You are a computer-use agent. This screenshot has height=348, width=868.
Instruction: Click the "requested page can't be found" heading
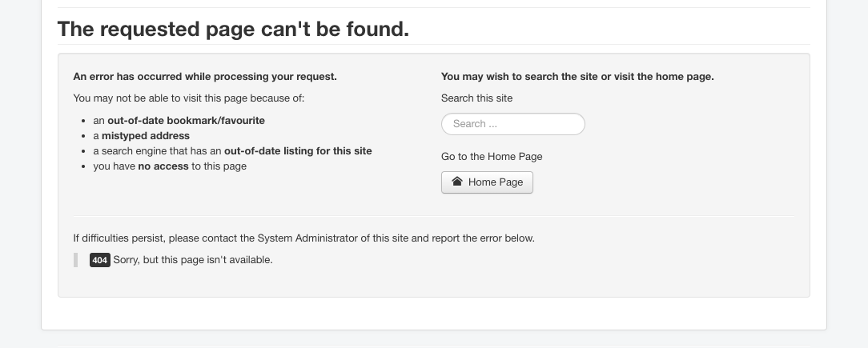click(233, 30)
